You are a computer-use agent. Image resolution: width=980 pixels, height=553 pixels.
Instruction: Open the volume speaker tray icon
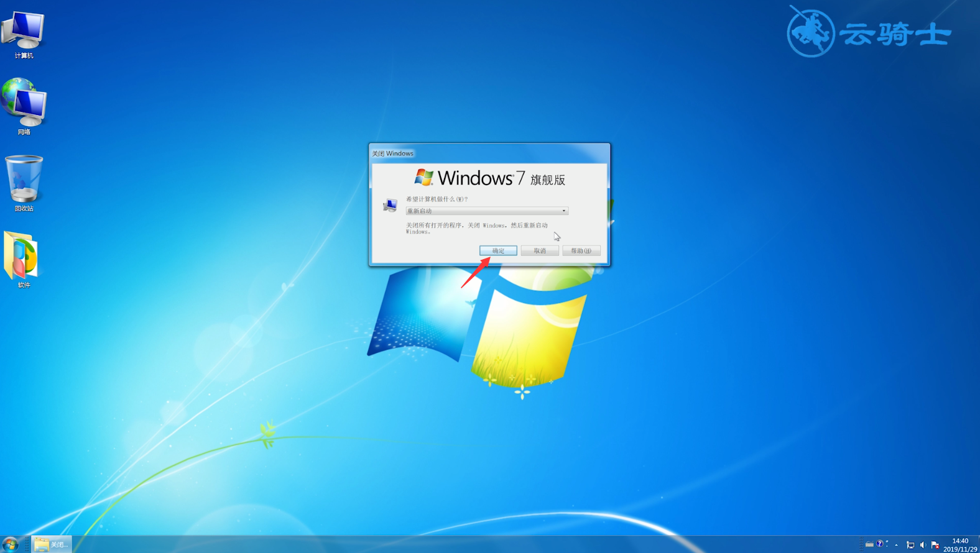[x=923, y=545]
